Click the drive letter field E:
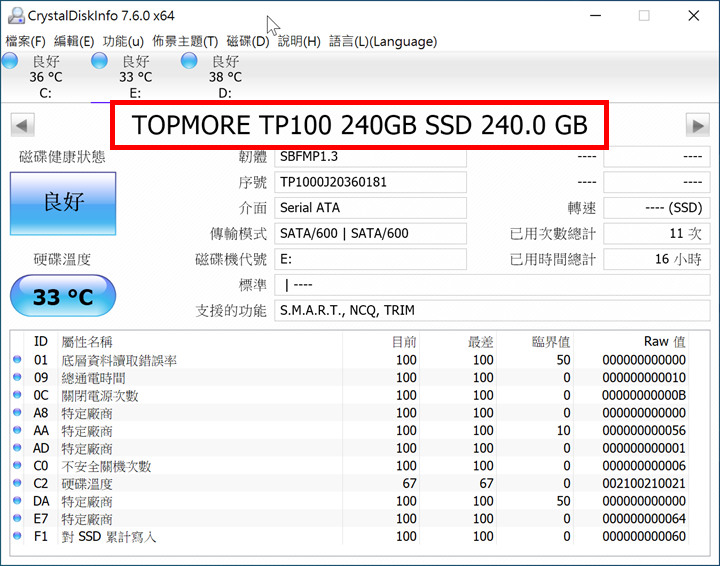 point(370,259)
